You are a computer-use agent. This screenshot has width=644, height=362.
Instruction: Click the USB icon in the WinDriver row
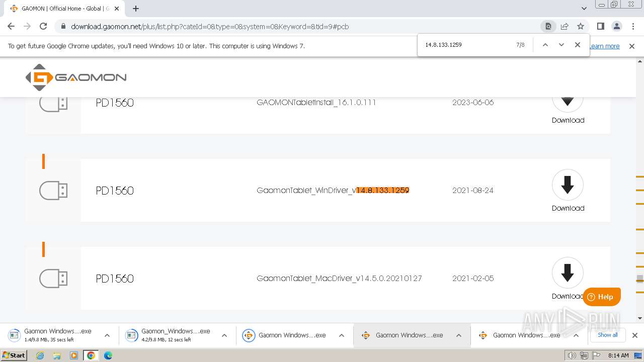click(53, 191)
